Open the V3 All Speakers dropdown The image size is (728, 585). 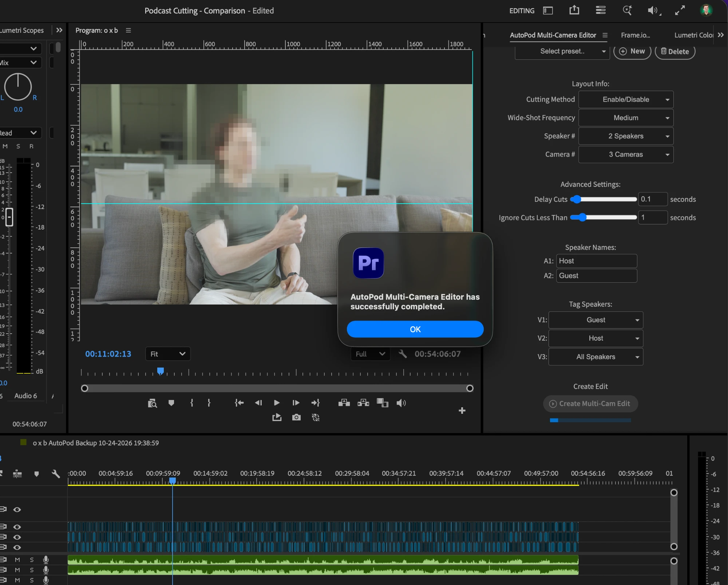(x=596, y=357)
